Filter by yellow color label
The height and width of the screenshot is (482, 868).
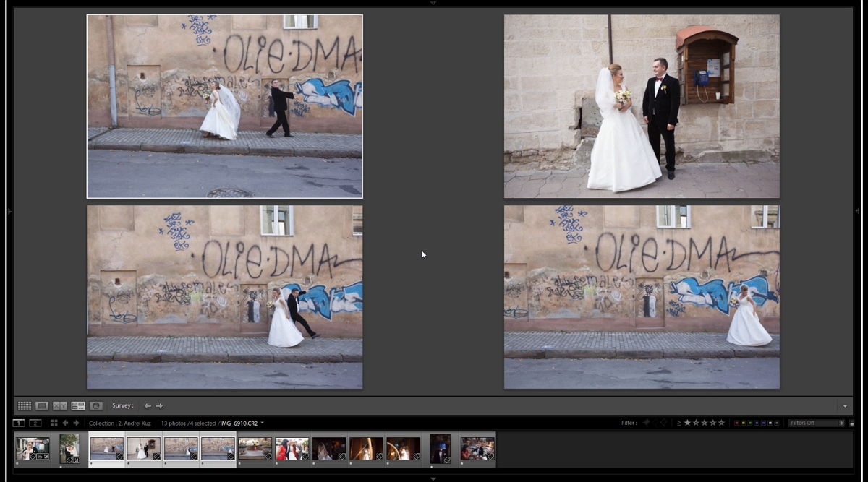742,423
